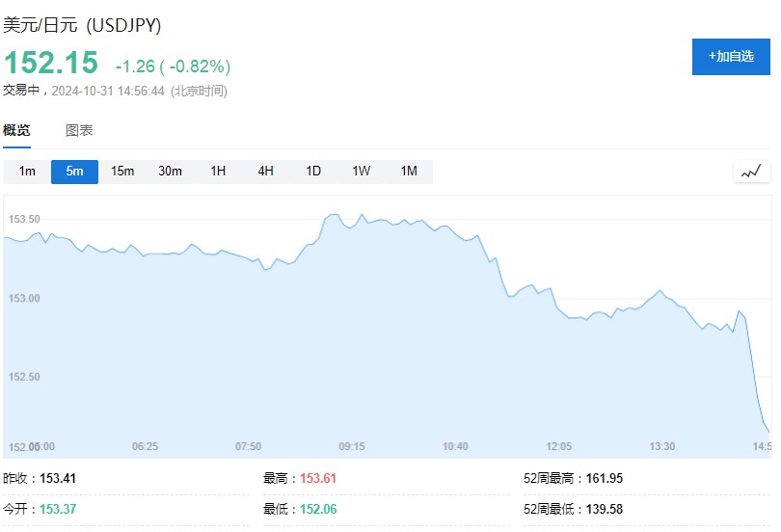
Task: Click the 今开 value 153.37
Action: coord(58,509)
